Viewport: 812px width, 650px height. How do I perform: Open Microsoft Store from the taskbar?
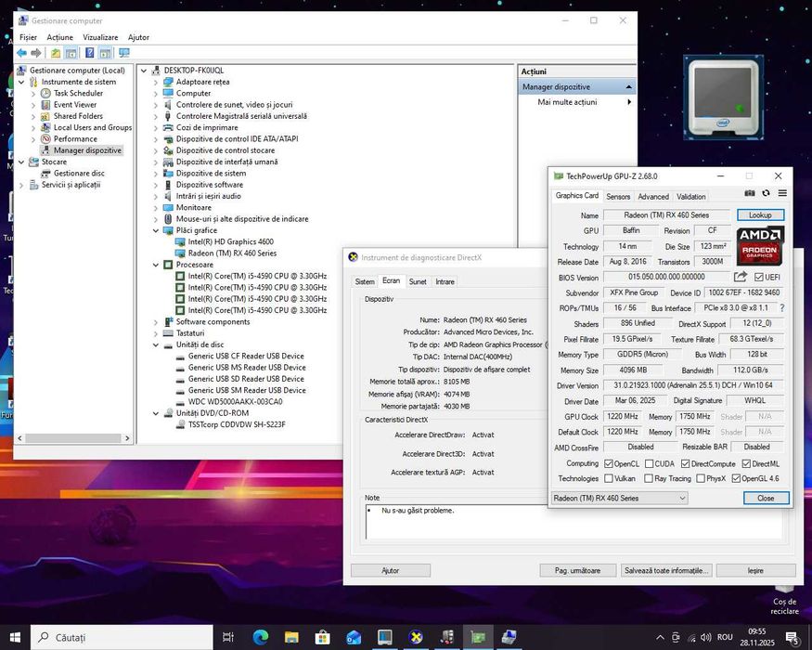point(323,637)
